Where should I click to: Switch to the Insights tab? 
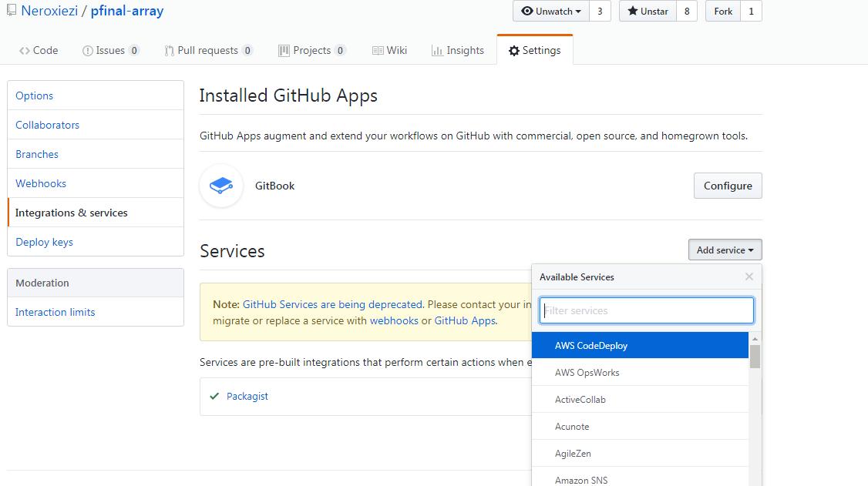458,50
